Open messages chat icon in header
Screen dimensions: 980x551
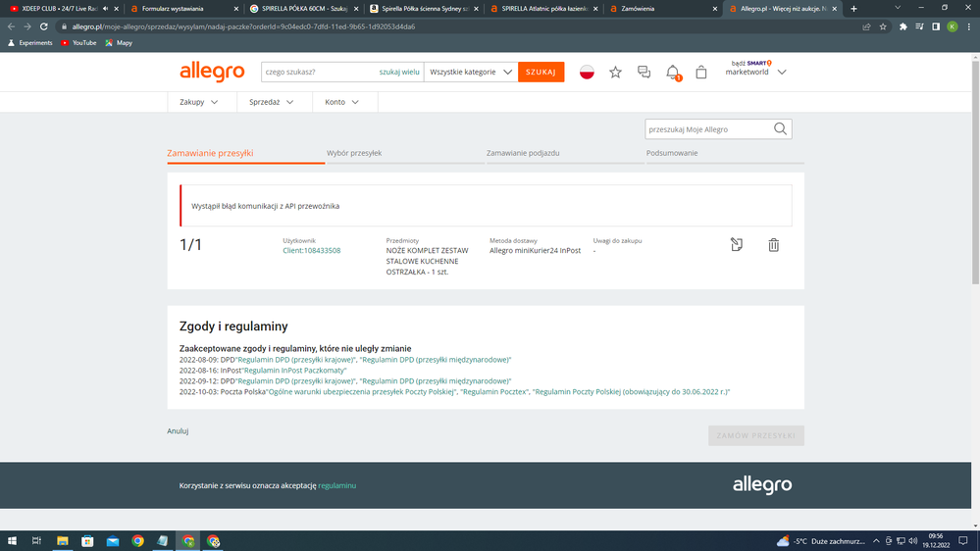click(x=644, y=72)
